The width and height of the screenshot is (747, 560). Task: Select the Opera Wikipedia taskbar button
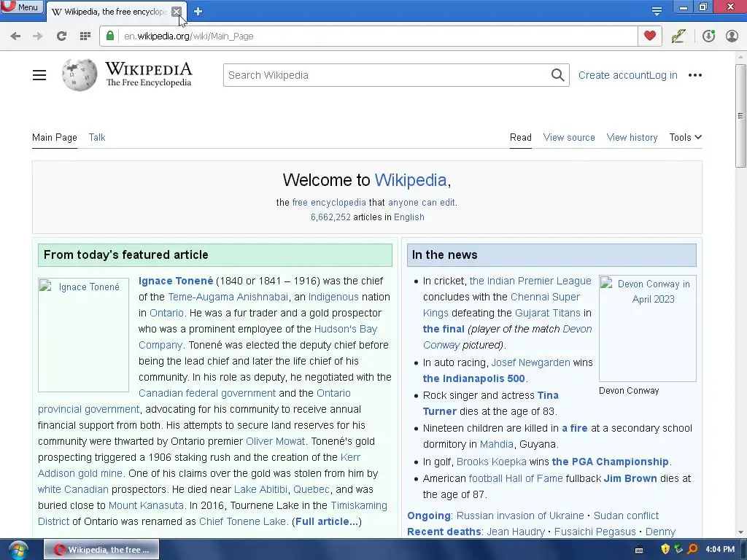101,550
